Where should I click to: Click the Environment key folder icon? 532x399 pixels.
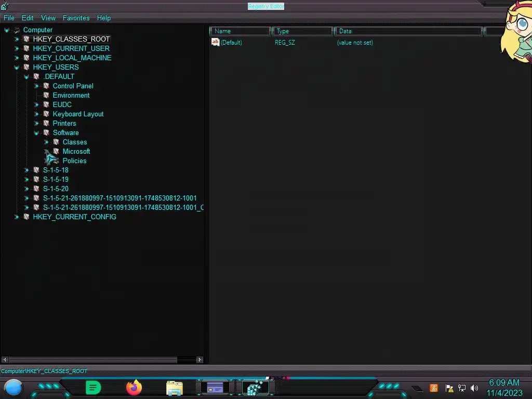point(46,96)
